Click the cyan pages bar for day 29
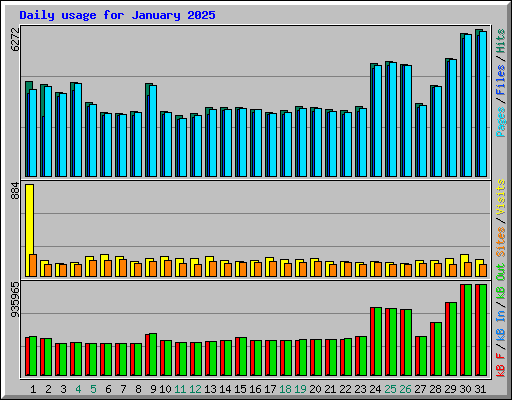This screenshot has width=512, height=400. [x=453, y=118]
